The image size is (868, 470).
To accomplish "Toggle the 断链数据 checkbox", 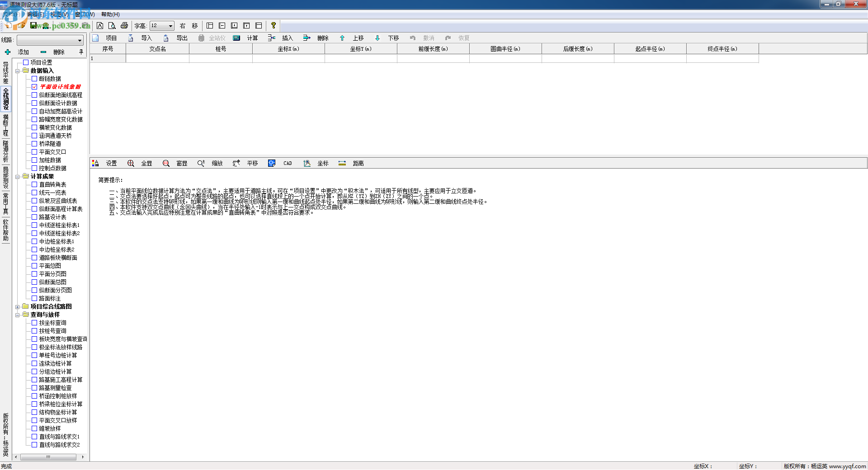I will point(34,79).
